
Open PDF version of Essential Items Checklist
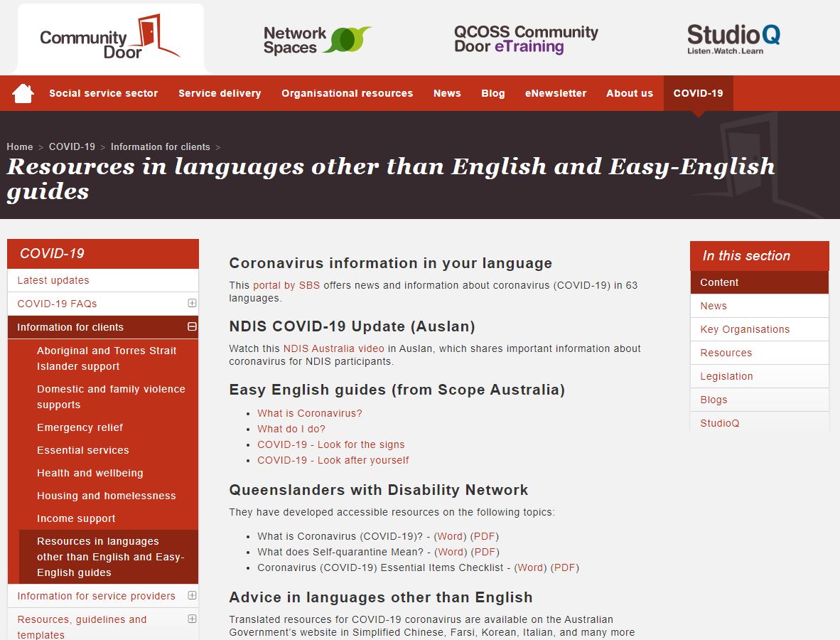tap(565, 567)
